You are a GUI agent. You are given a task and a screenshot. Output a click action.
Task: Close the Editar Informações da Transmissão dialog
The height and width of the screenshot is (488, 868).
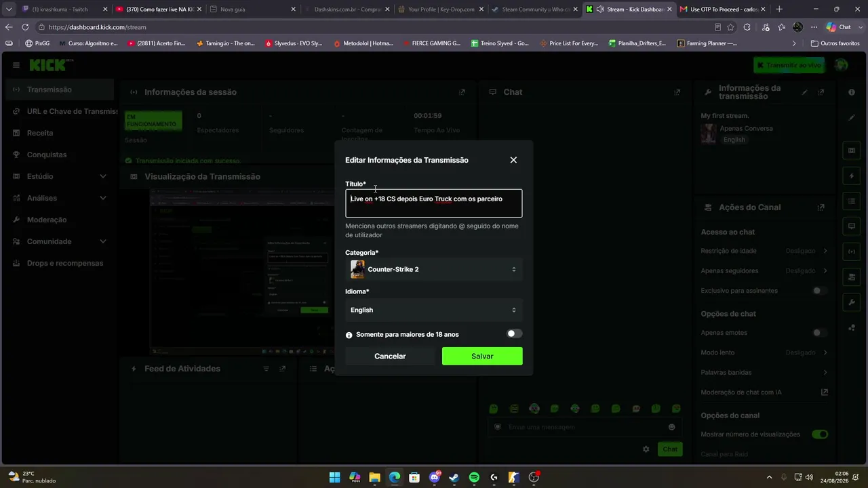coord(513,160)
